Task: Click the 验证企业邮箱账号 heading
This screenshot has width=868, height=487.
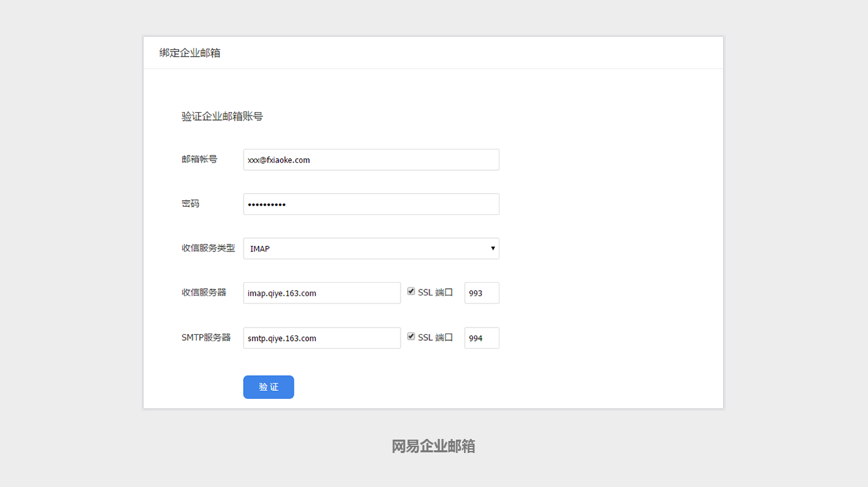Action: click(x=222, y=116)
